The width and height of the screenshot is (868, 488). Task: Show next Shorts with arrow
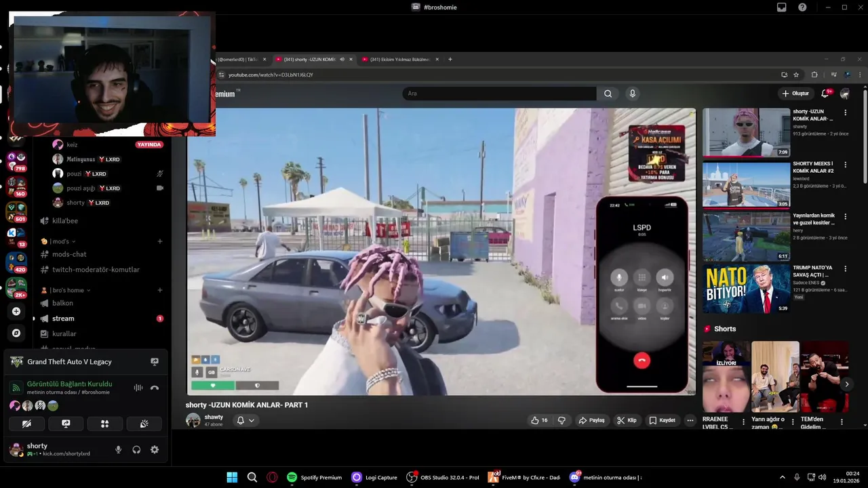pos(846,384)
